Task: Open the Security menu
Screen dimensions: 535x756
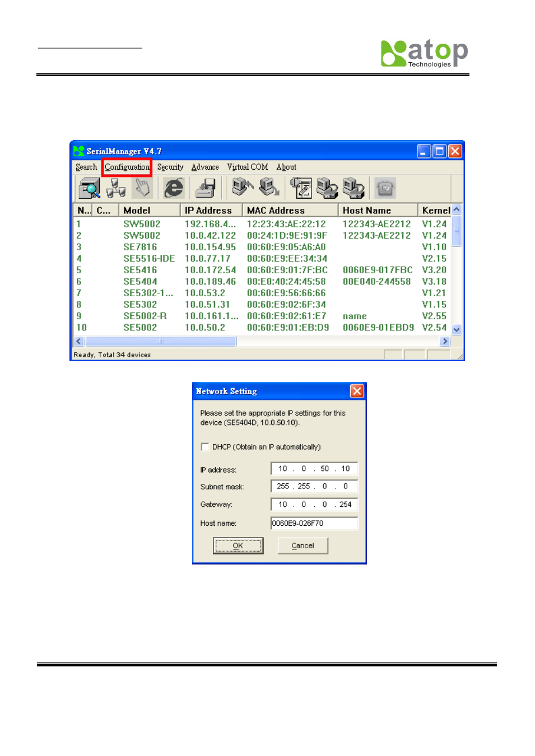Action: [x=170, y=167]
